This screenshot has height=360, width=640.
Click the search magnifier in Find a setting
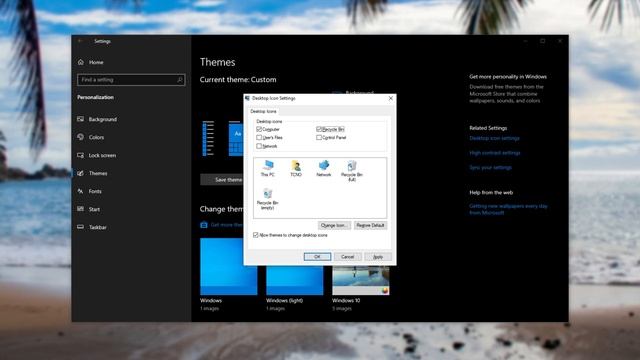coord(180,80)
